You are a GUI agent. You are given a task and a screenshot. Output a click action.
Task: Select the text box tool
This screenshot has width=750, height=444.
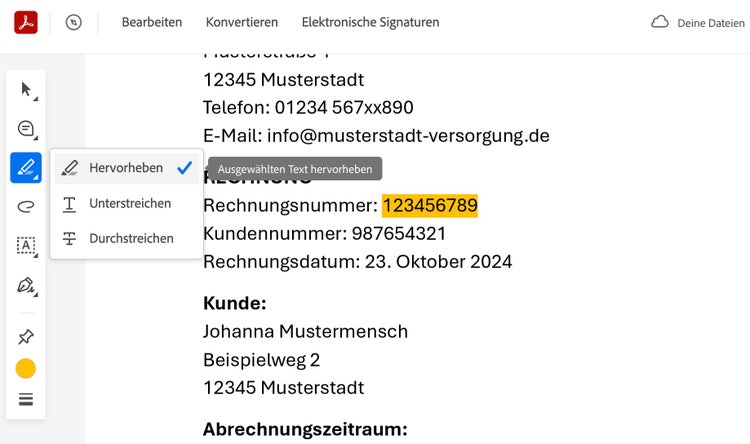26,246
